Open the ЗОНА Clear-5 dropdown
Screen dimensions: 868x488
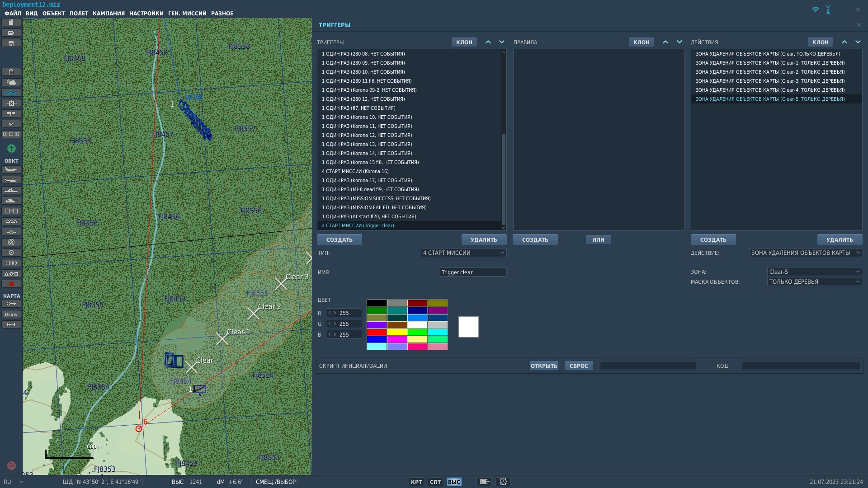point(814,272)
